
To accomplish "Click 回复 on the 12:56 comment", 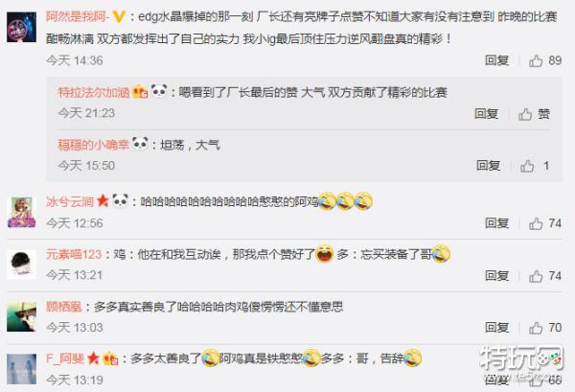I will (496, 223).
